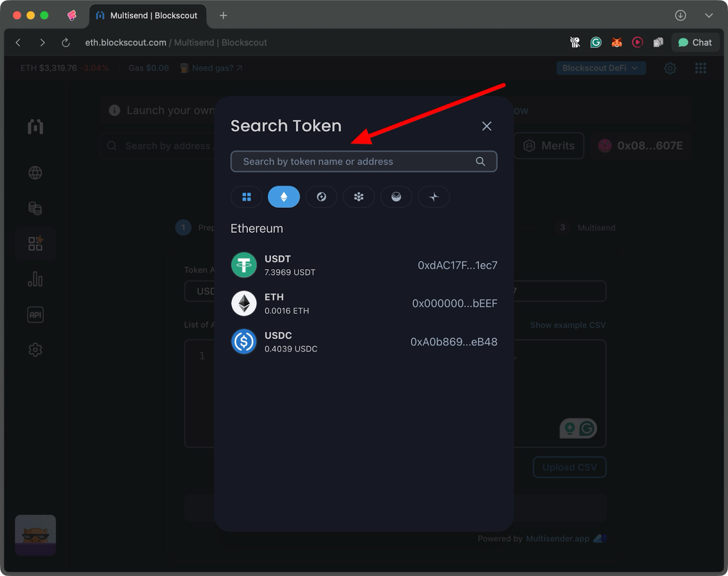This screenshot has height=576, width=728.
Task: Select the all-networks grid filter icon
Action: [x=246, y=197]
